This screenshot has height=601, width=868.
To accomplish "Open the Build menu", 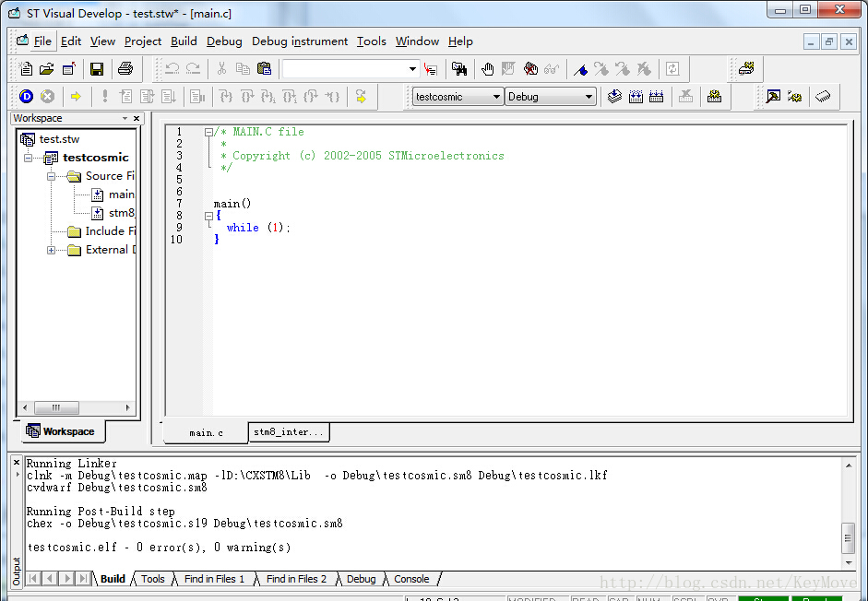I will pyautogui.click(x=184, y=41).
